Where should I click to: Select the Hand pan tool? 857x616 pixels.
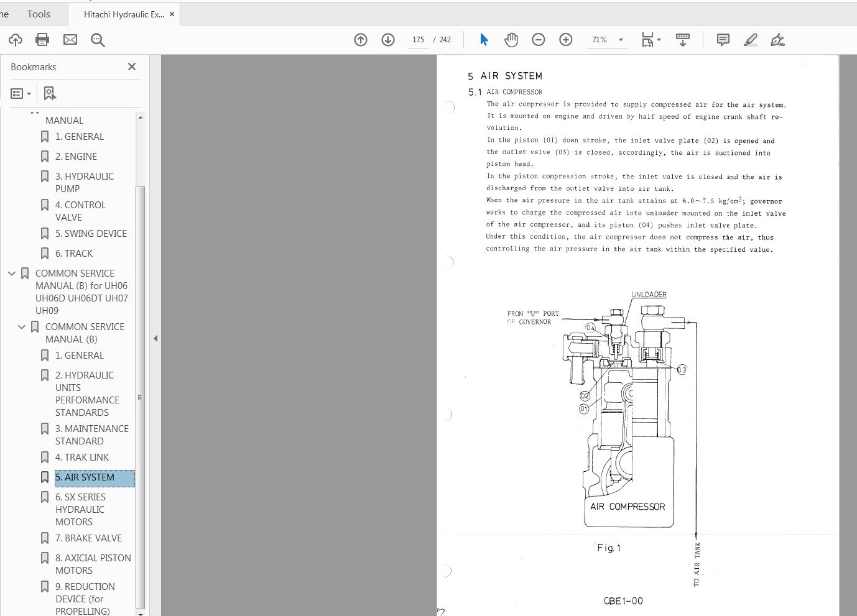(x=511, y=40)
